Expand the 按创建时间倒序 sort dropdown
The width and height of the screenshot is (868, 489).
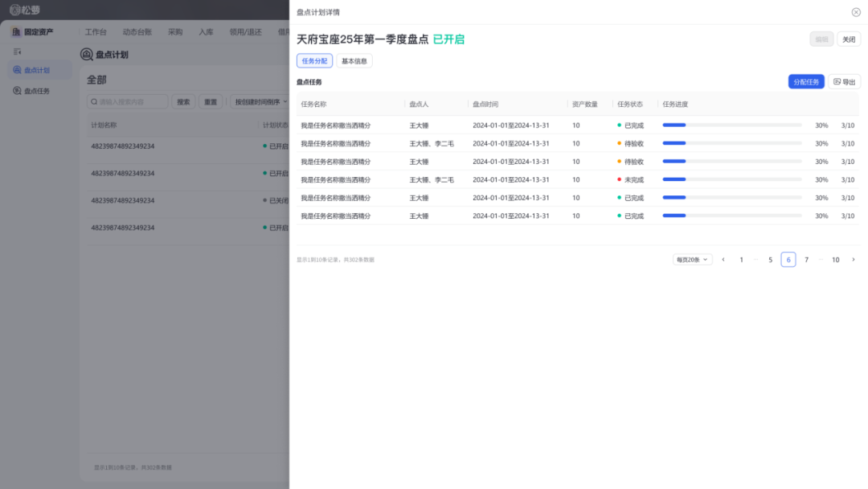coord(259,102)
